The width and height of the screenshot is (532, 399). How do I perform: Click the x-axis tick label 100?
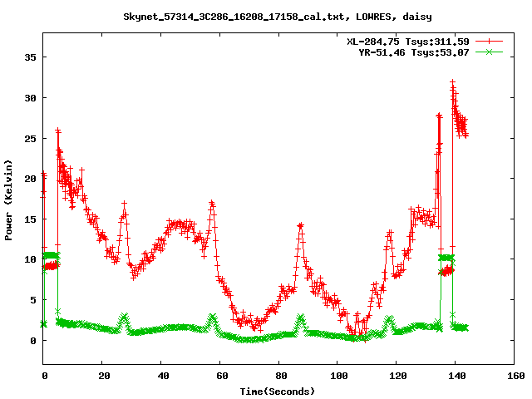click(x=339, y=376)
